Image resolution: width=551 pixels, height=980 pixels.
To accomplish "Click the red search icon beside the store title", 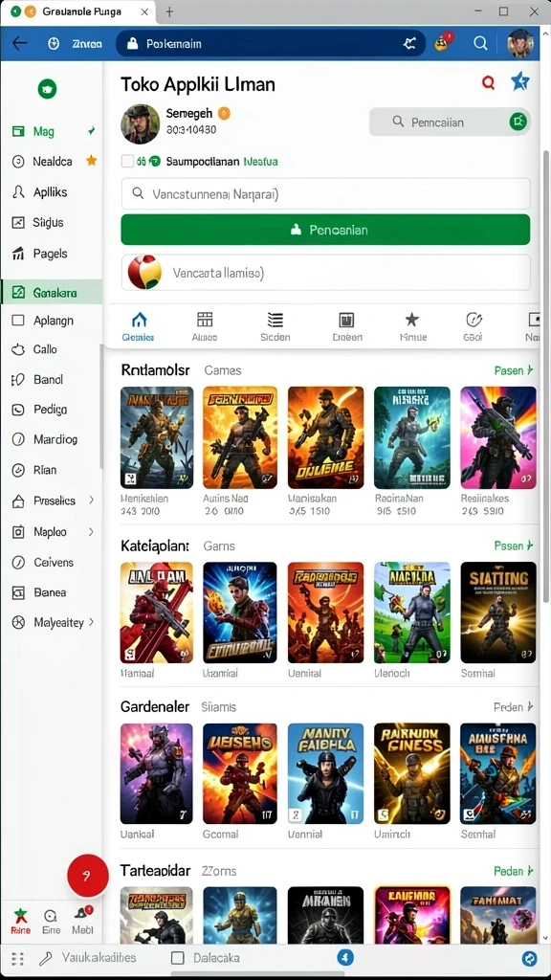I will (489, 82).
